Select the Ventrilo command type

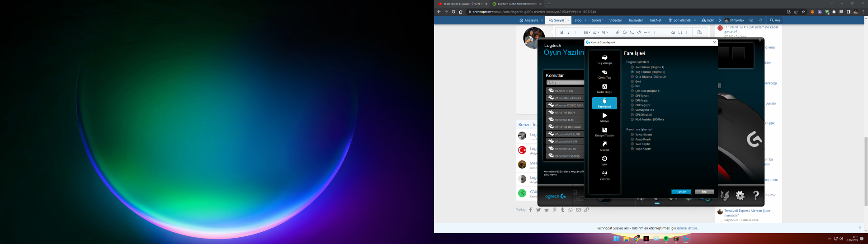604,175
